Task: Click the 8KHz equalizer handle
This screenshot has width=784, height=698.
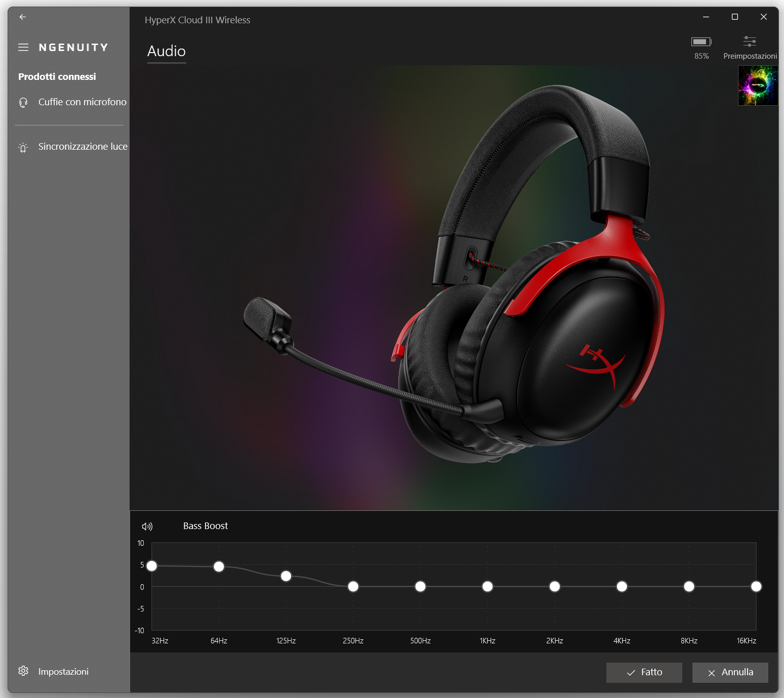Action: click(689, 586)
